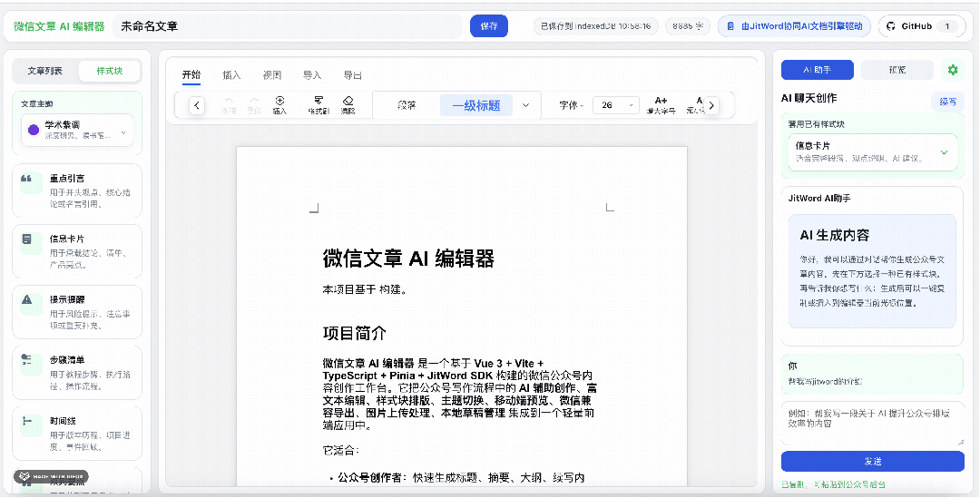
Task: Click the timeline icon of 时间线
Action: click(27, 421)
